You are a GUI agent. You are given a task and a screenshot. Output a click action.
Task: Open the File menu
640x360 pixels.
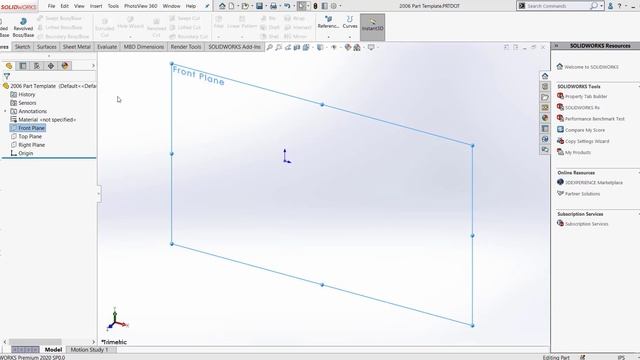tap(51, 6)
